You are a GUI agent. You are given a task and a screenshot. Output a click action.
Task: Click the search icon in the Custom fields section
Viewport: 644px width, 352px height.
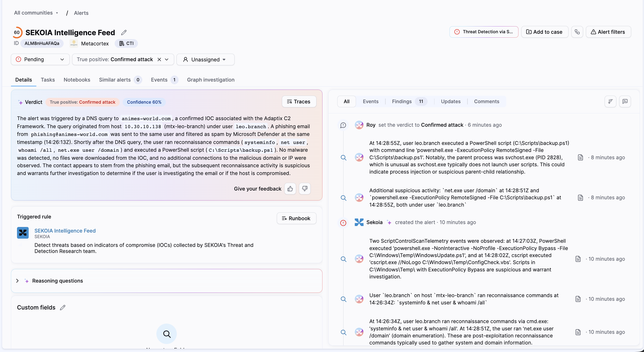(167, 334)
